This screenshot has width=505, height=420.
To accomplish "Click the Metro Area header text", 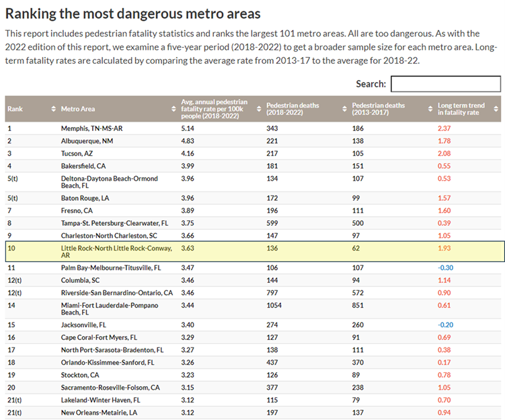I will click(78, 109).
